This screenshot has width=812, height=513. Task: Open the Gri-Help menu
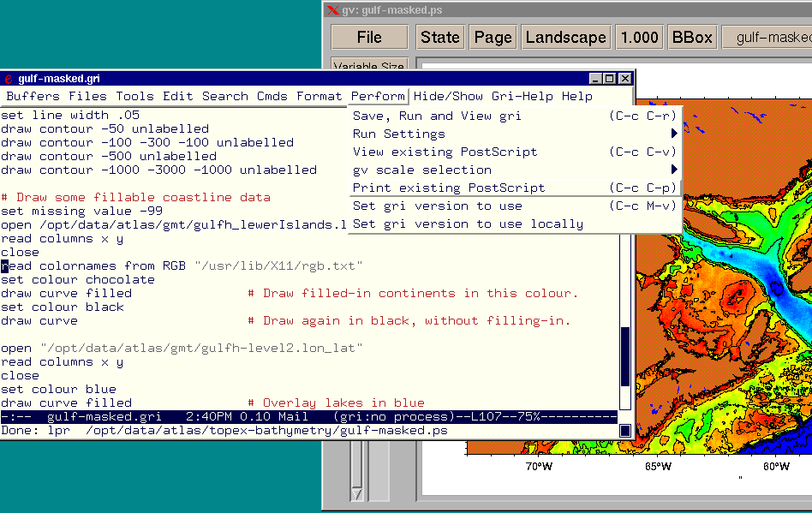pyautogui.click(x=522, y=96)
